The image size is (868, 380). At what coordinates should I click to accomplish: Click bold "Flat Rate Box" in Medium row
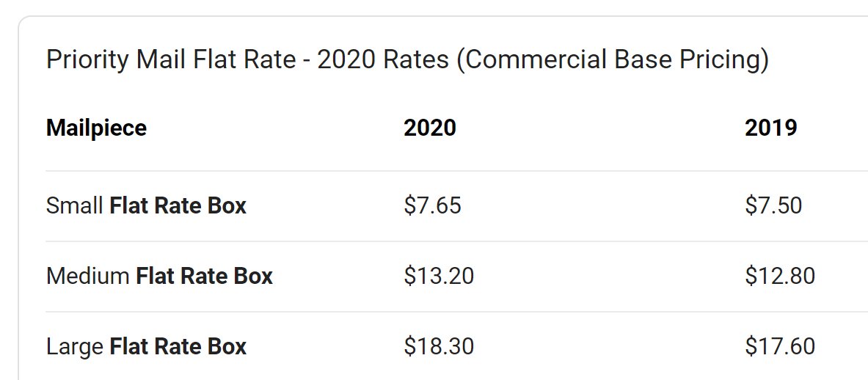click(x=205, y=276)
